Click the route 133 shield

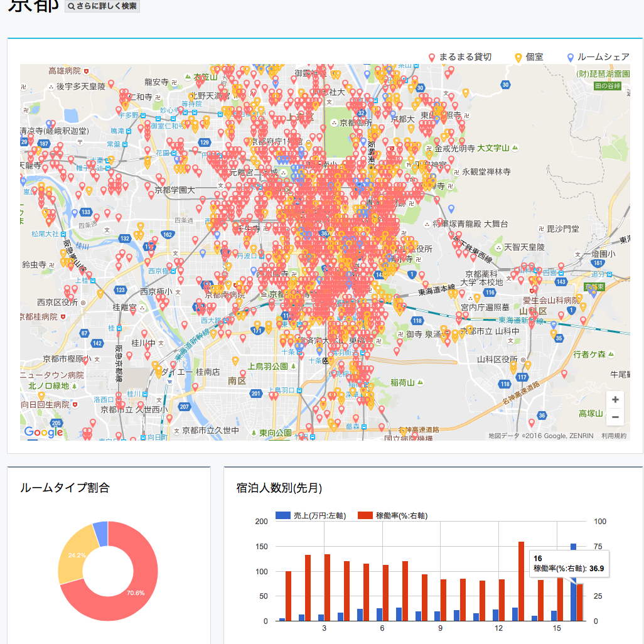(85, 212)
